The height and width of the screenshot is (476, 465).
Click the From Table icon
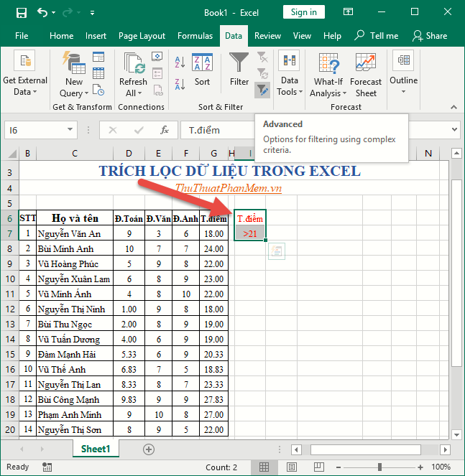point(98,73)
